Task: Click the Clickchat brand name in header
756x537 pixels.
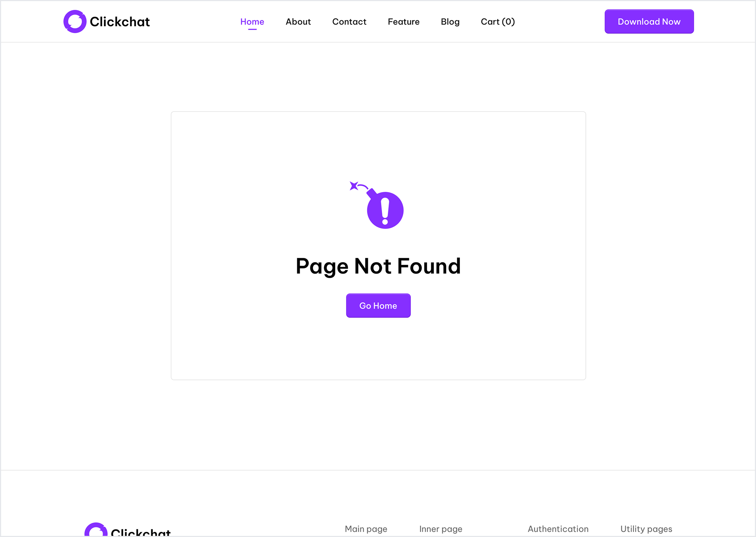Action: click(x=120, y=22)
